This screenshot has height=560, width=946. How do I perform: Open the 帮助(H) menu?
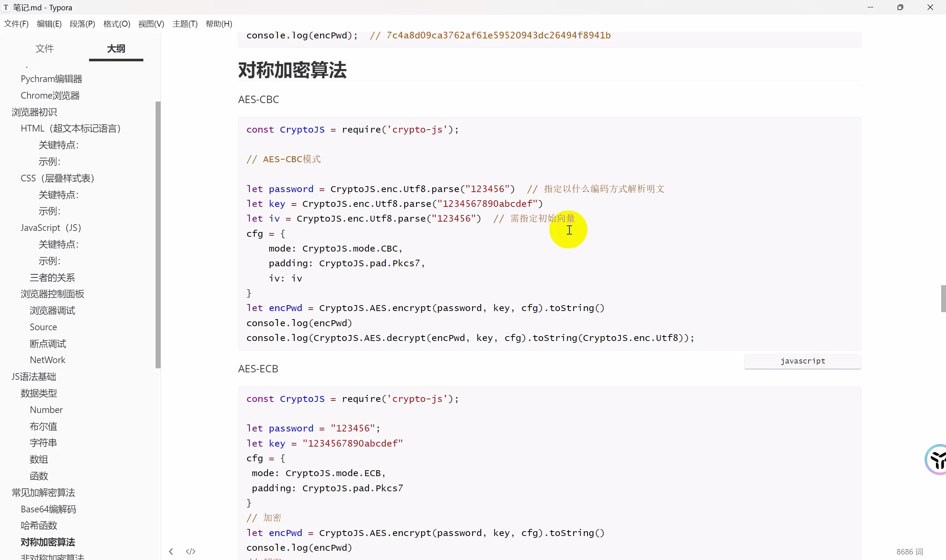218,24
